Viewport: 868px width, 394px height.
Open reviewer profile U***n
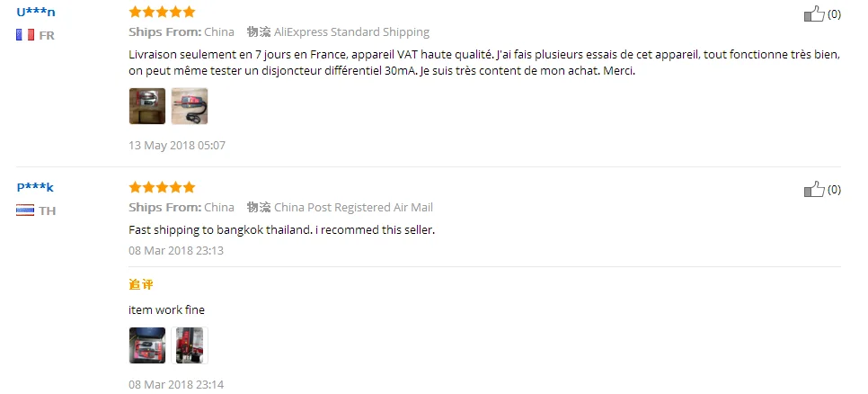pos(35,13)
